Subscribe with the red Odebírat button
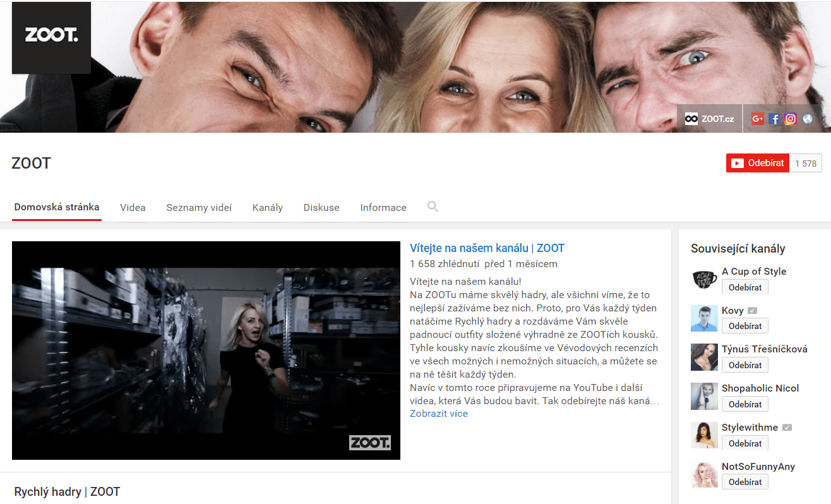Image resolution: width=831 pixels, height=504 pixels. pyautogui.click(x=758, y=163)
